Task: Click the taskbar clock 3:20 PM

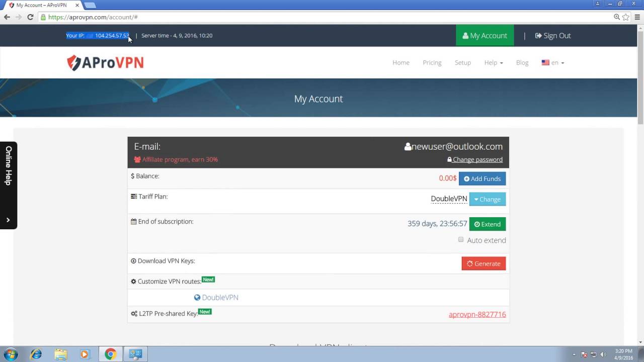Action: (624, 354)
